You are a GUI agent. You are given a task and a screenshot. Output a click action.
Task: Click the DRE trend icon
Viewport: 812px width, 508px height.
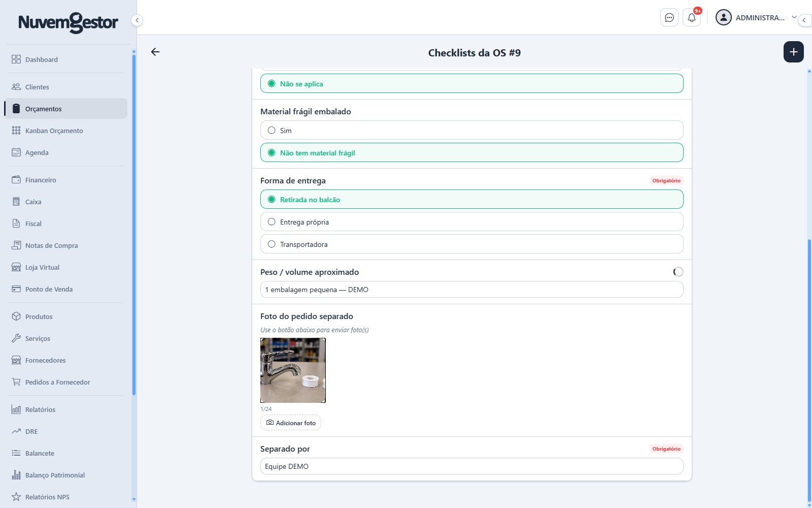16,431
